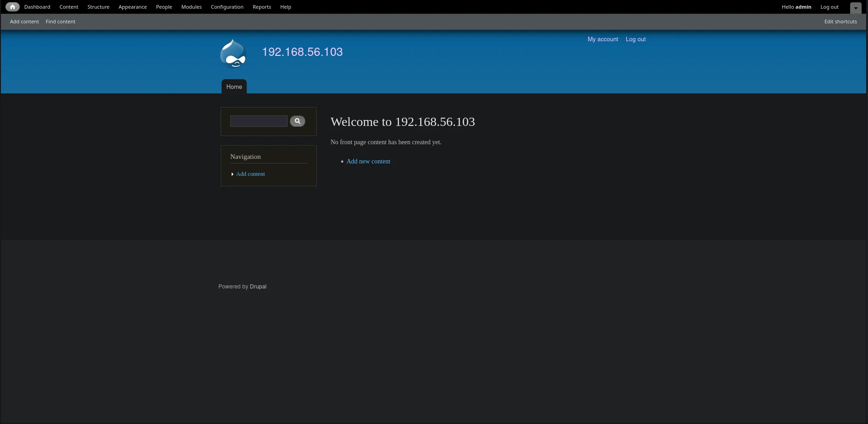The image size is (868, 424).
Task: Open the People menu
Action: (164, 7)
